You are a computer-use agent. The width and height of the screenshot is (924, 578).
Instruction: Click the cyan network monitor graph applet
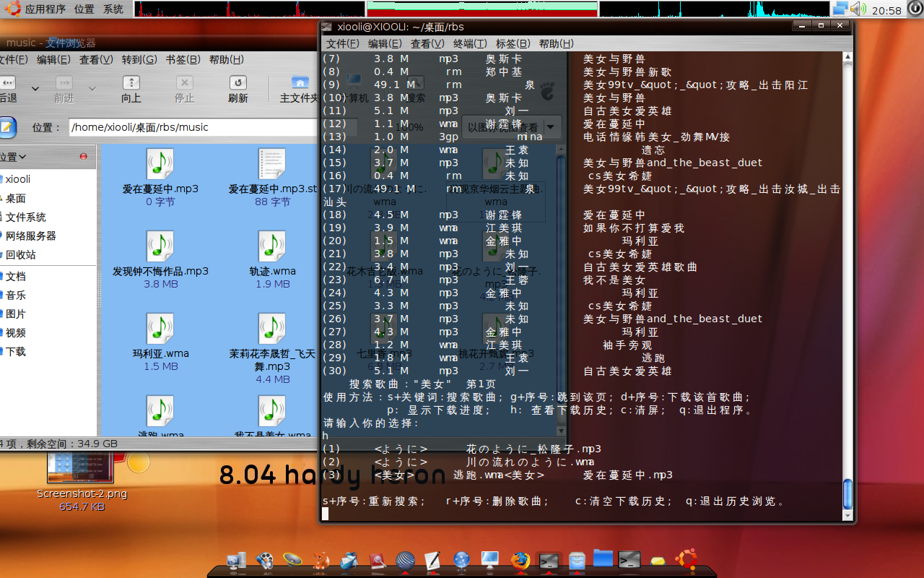point(715,9)
